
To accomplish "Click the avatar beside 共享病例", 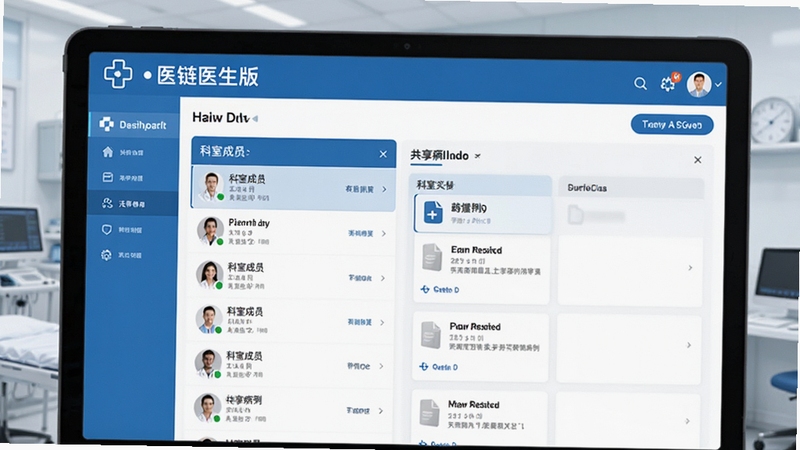I will (207, 408).
